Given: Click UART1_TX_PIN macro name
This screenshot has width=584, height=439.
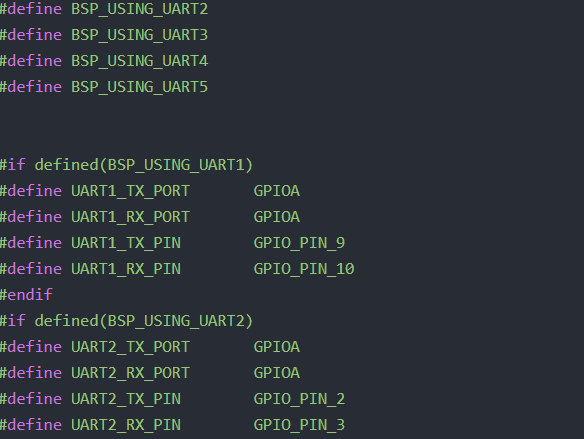Looking at the screenshot, I should (x=126, y=243).
